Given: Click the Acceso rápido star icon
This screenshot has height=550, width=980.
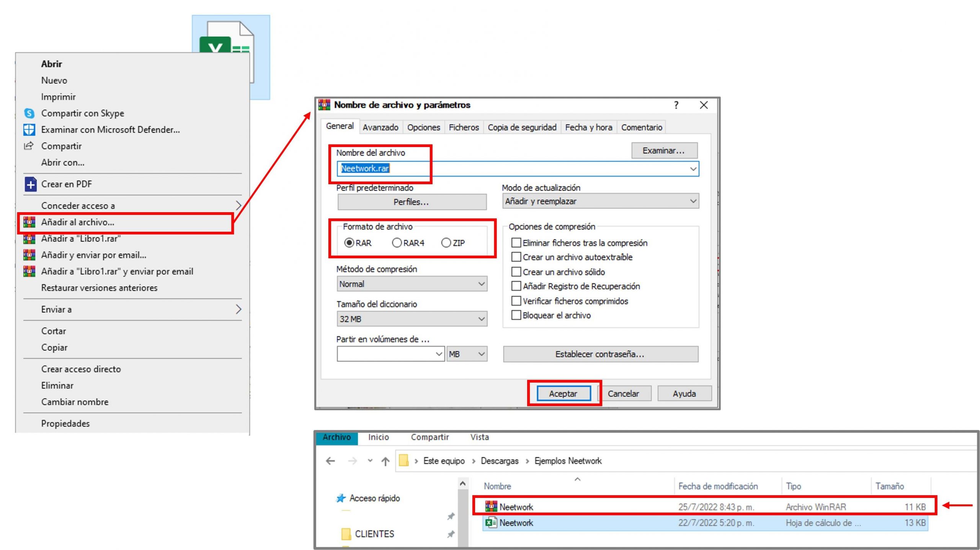Looking at the screenshot, I should tap(341, 498).
